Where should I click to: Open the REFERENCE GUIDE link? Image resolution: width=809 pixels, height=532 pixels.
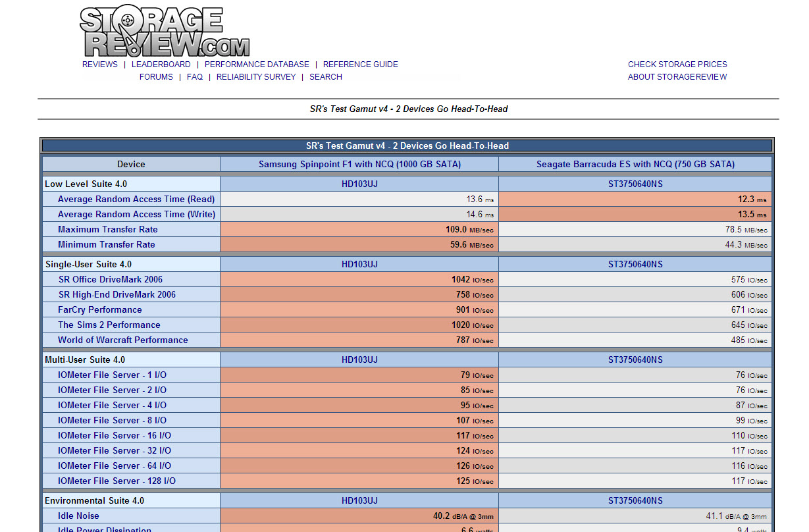pos(361,65)
